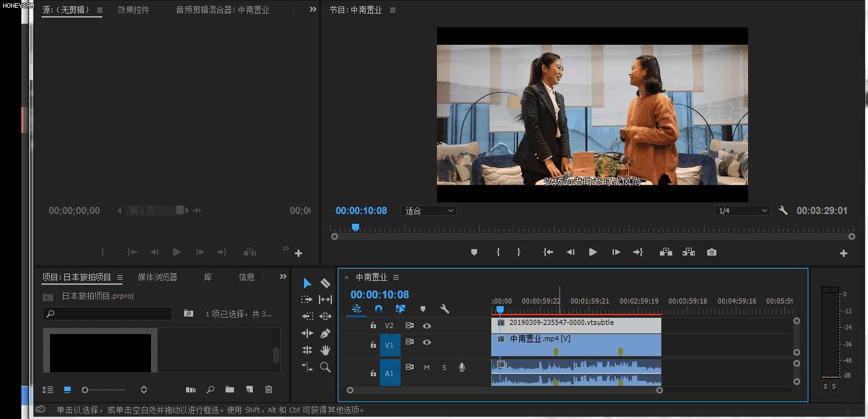The height and width of the screenshot is (419, 868).
Task: Activate the Track Select Forward tool
Action: pyautogui.click(x=308, y=300)
